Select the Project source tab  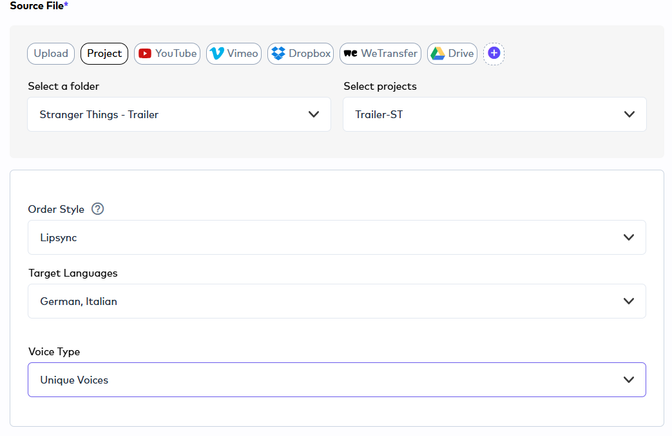104,54
